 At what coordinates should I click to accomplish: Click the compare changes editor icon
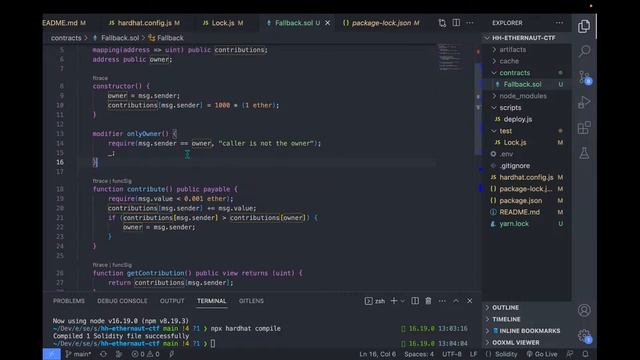[x=442, y=23]
